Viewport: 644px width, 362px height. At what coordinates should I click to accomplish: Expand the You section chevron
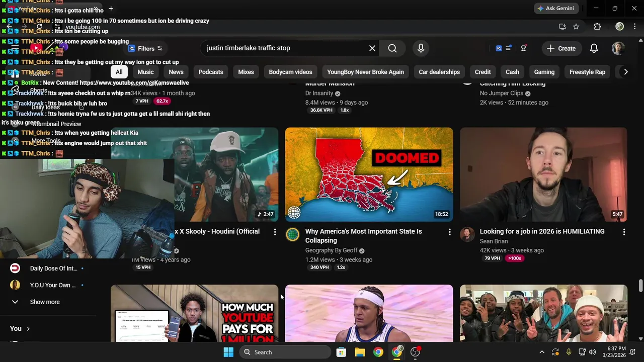[x=28, y=329]
